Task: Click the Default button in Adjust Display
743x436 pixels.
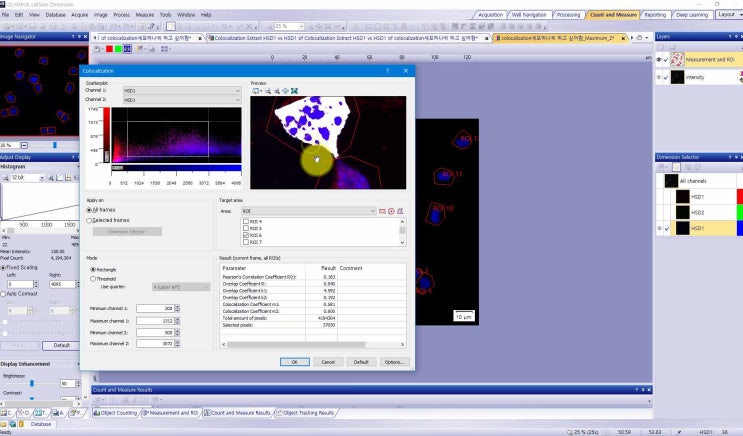Action: click(x=61, y=345)
